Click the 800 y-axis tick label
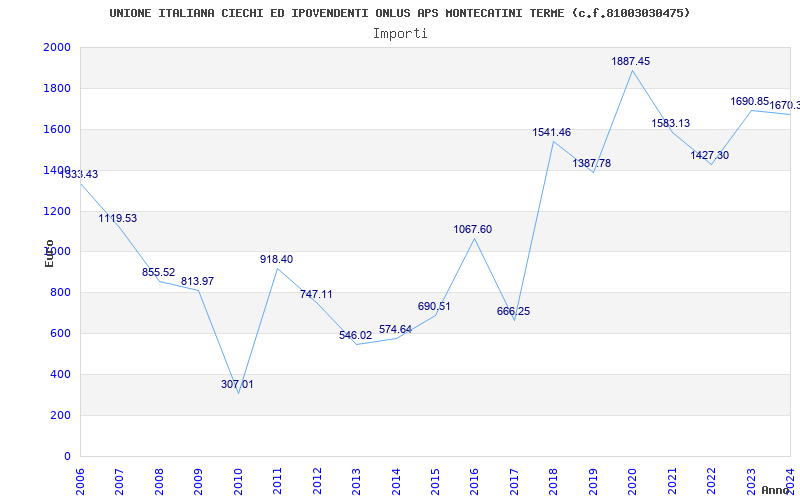Image resolution: width=800 pixels, height=500 pixels. coord(61,293)
